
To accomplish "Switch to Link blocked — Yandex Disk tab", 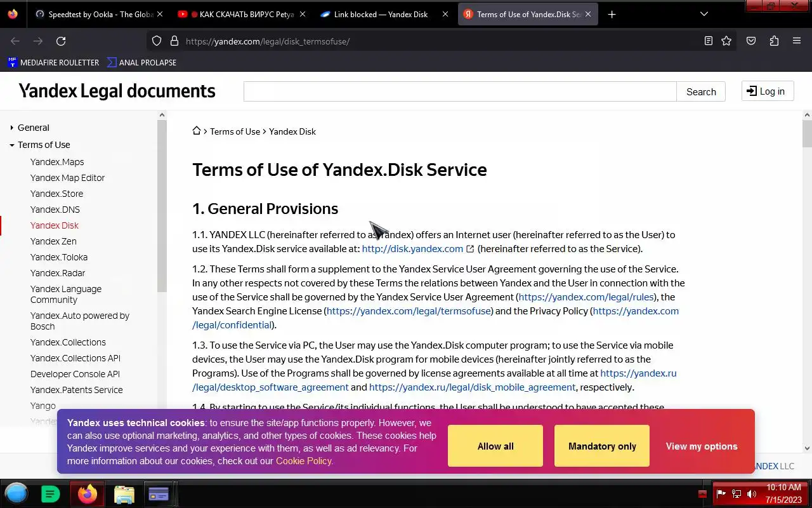I will click(384, 14).
